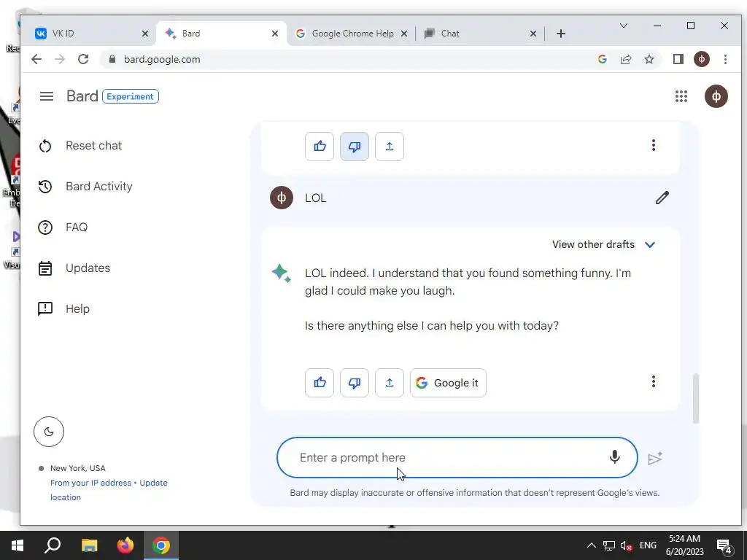The image size is (747, 560).
Task: Open Windows taskbar search
Action: coord(53,545)
